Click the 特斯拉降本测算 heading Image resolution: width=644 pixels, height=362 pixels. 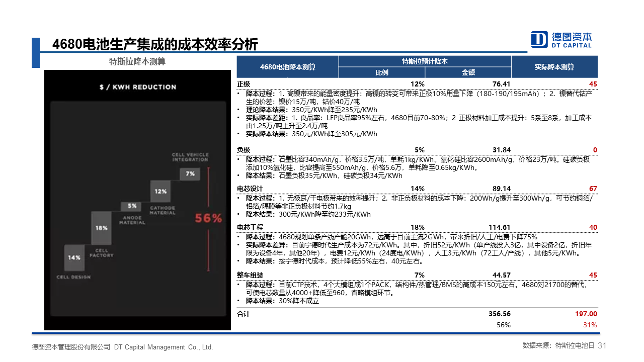137,62
